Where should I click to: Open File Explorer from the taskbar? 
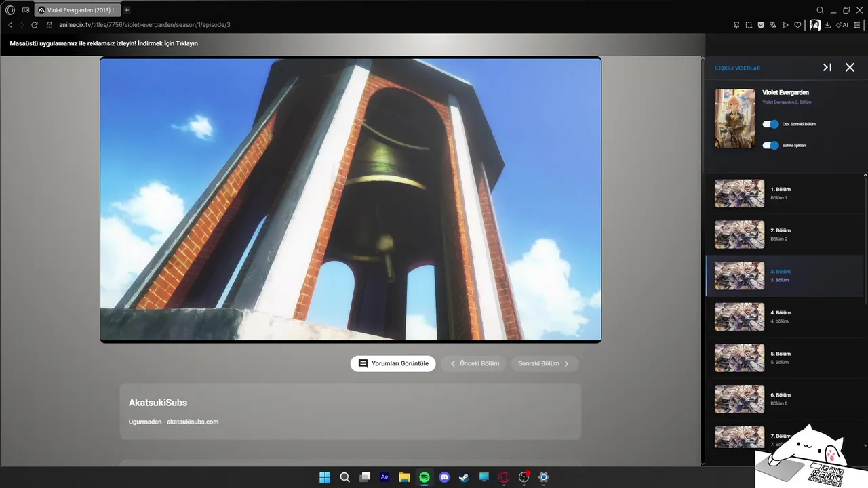coord(405,477)
